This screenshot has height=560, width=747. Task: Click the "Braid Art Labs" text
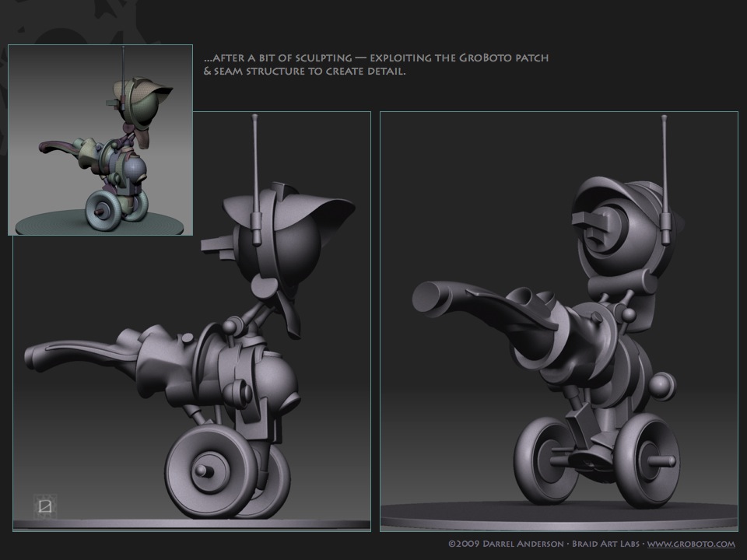[605, 544]
